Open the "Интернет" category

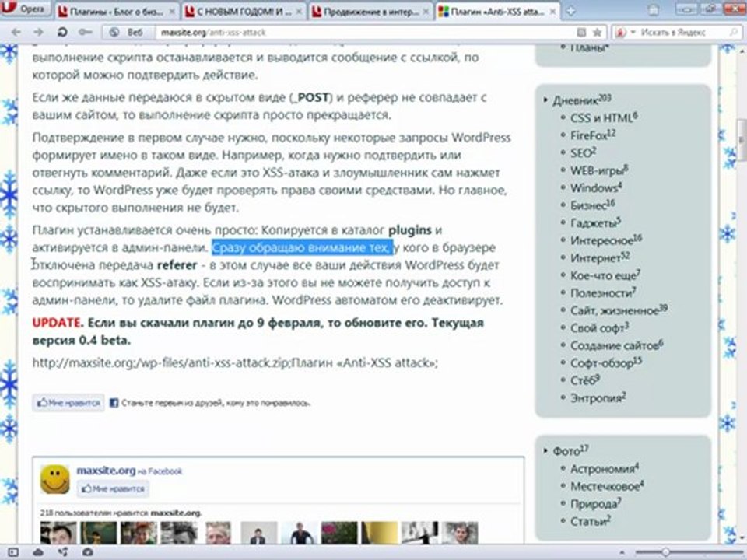[600, 258]
